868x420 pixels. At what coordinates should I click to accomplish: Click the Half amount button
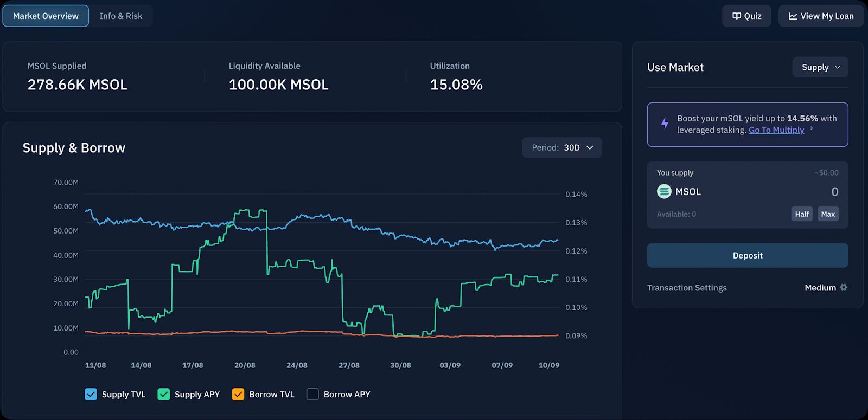pos(801,214)
